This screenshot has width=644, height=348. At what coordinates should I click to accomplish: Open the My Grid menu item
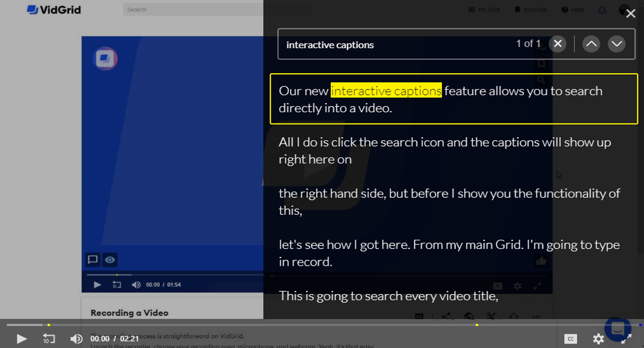click(x=484, y=10)
